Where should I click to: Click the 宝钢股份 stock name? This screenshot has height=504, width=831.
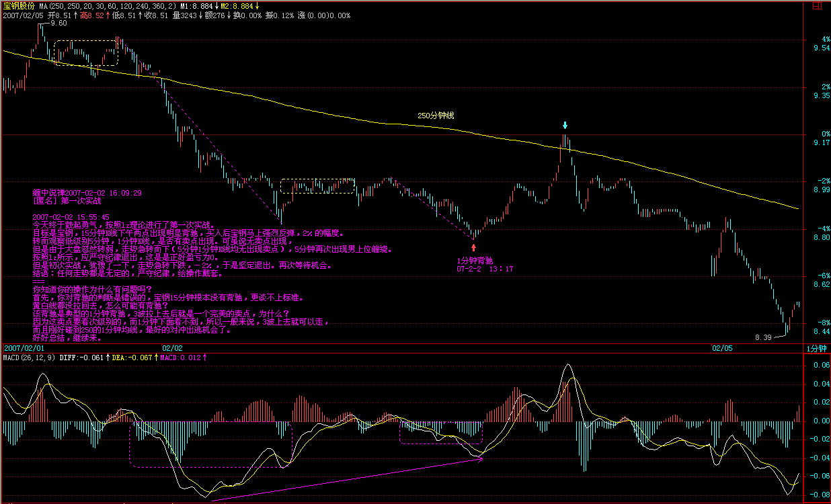[18, 5]
